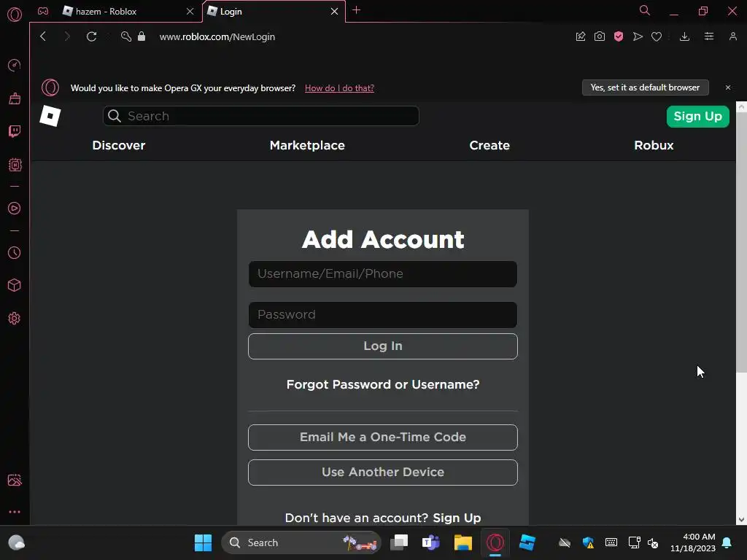Image resolution: width=747 pixels, height=560 pixels.
Task: Open File Explorer from the taskbar
Action: (x=462, y=542)
